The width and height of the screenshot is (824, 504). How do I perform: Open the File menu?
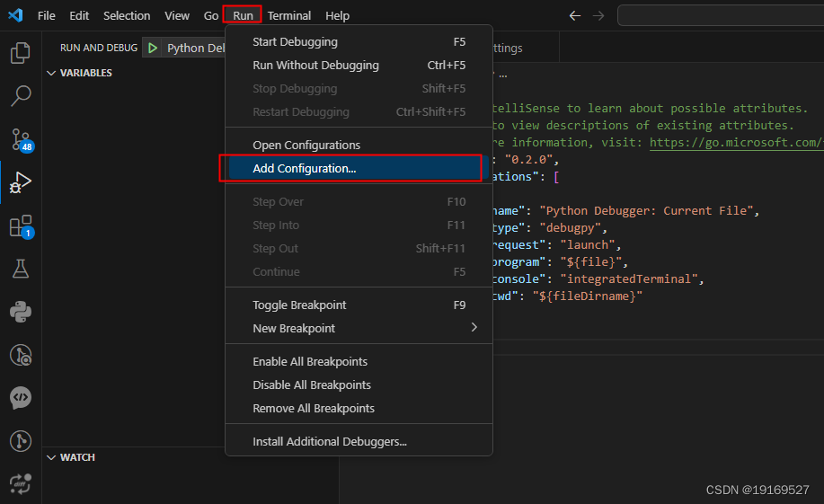(x=46, y=16)
